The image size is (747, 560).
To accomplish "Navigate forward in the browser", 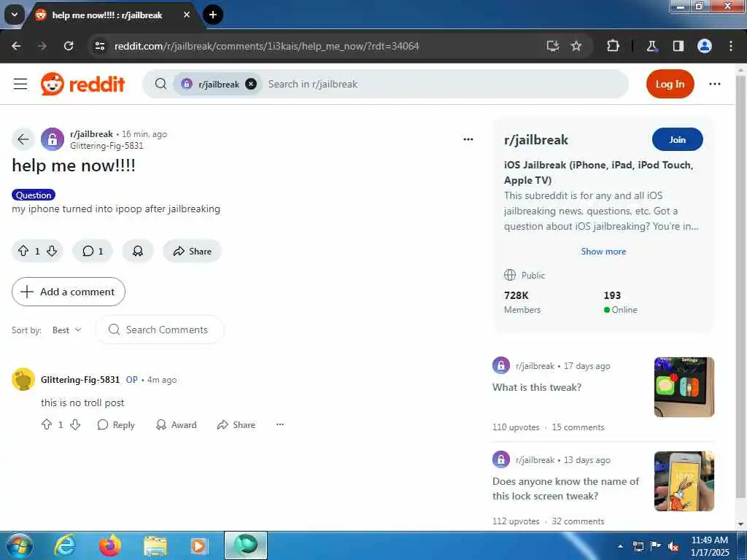I will click(42, 46).
